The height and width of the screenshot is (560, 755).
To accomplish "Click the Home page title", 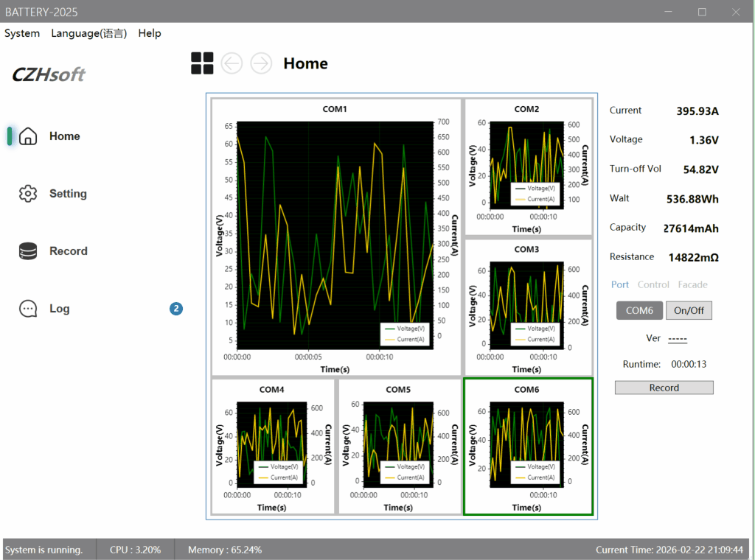I will coord(305,63).
